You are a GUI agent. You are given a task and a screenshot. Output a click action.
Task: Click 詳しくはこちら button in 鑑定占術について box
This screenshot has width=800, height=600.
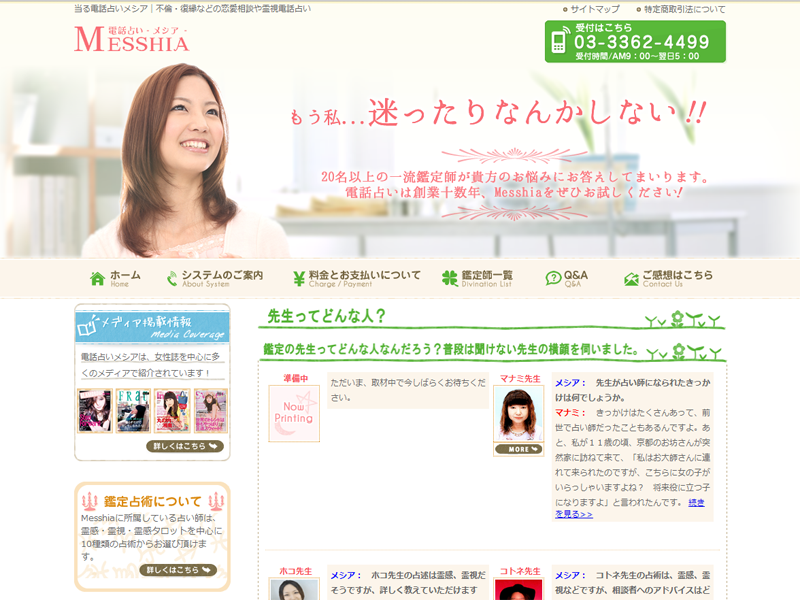tap(179, 570)
